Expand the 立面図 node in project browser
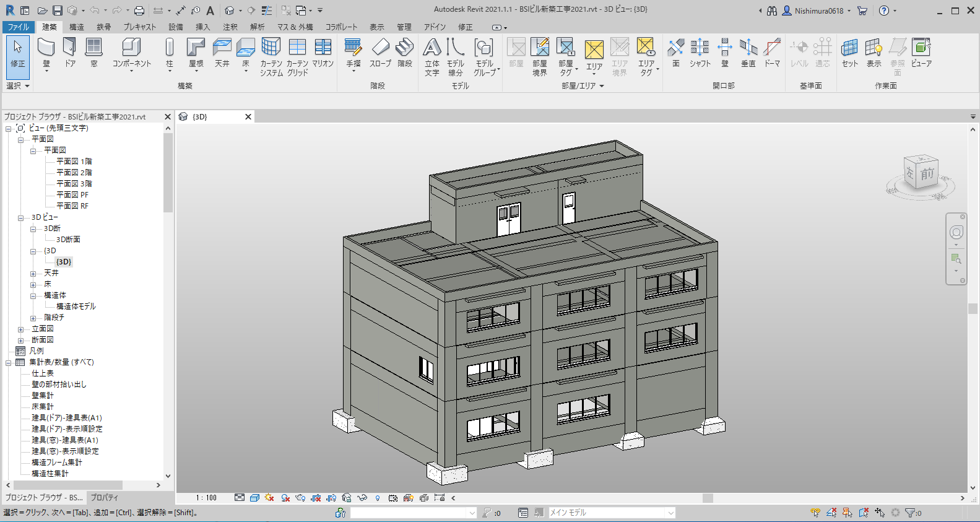 20,329
